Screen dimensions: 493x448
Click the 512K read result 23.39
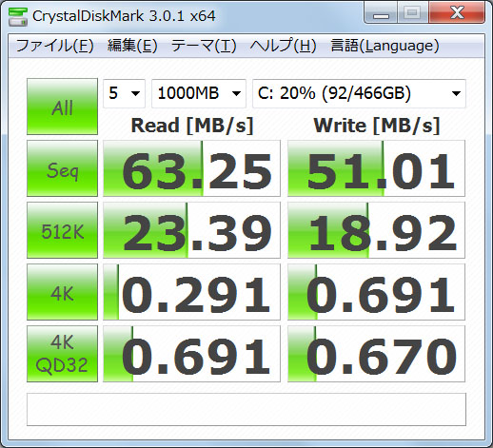[x=191, y=230]
